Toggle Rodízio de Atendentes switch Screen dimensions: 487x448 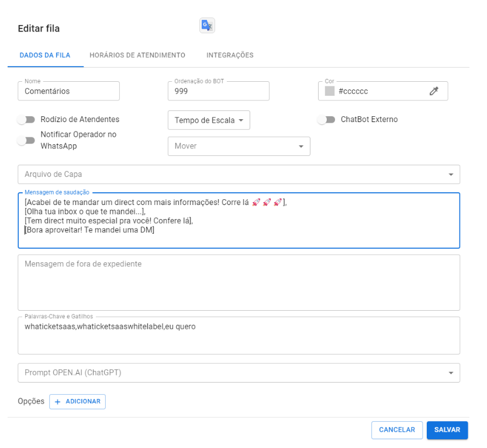[26, 120]
